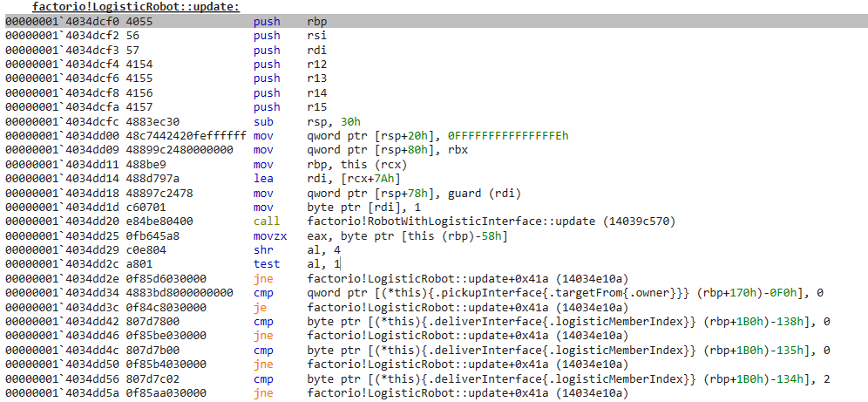Click the shr mnemonic
868x402 pixels.
click(x=263, y=249)
